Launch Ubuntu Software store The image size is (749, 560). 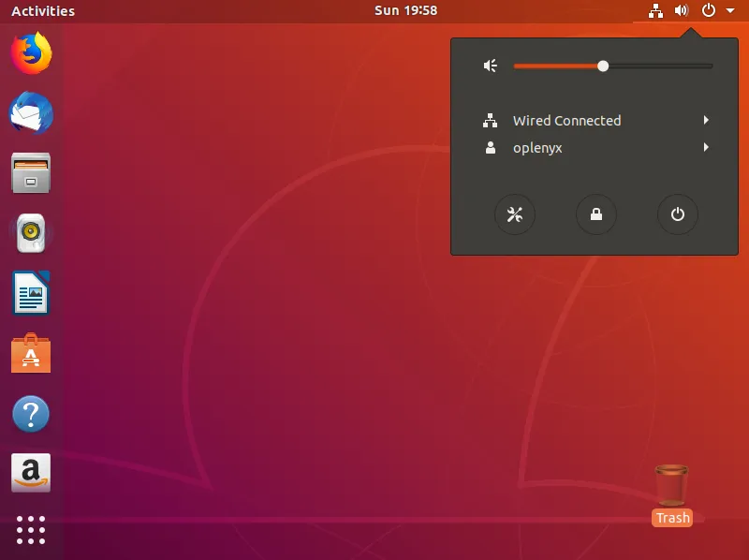click(31, 353)
